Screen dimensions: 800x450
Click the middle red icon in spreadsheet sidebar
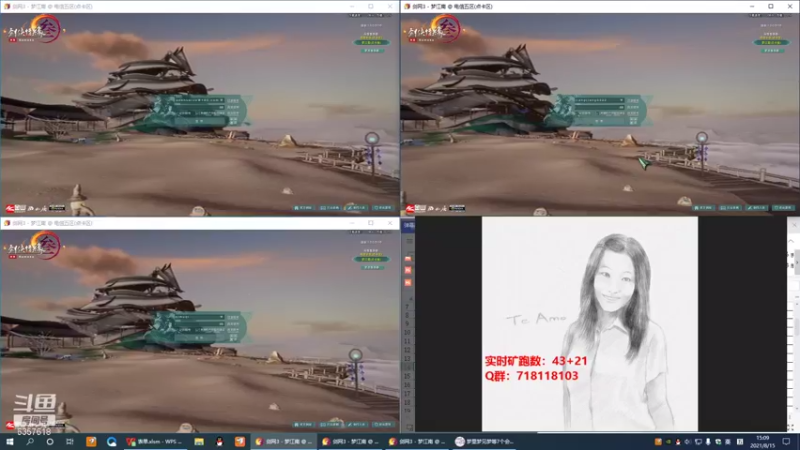[408, 270]
